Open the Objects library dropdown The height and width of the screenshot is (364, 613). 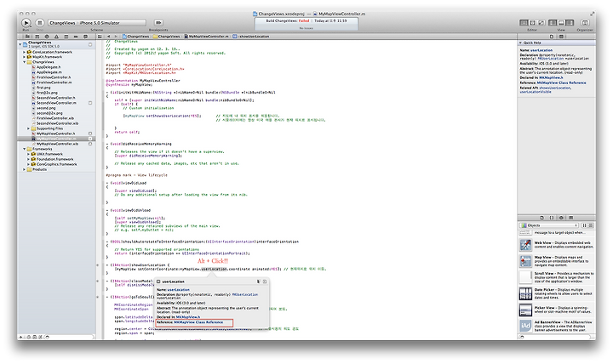549,225
